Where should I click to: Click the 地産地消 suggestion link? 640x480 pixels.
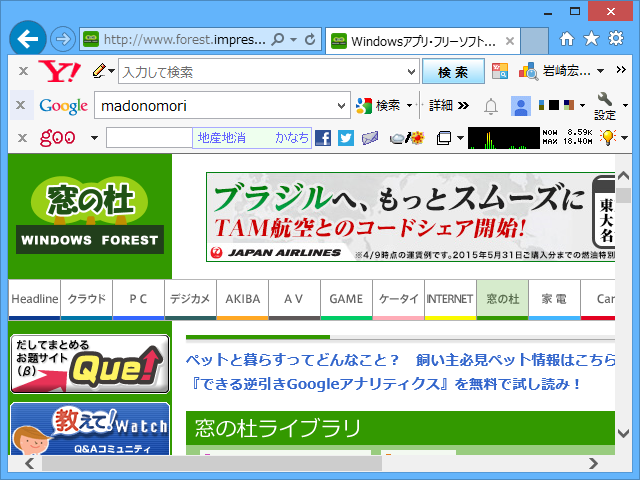(x=222, y=138)
